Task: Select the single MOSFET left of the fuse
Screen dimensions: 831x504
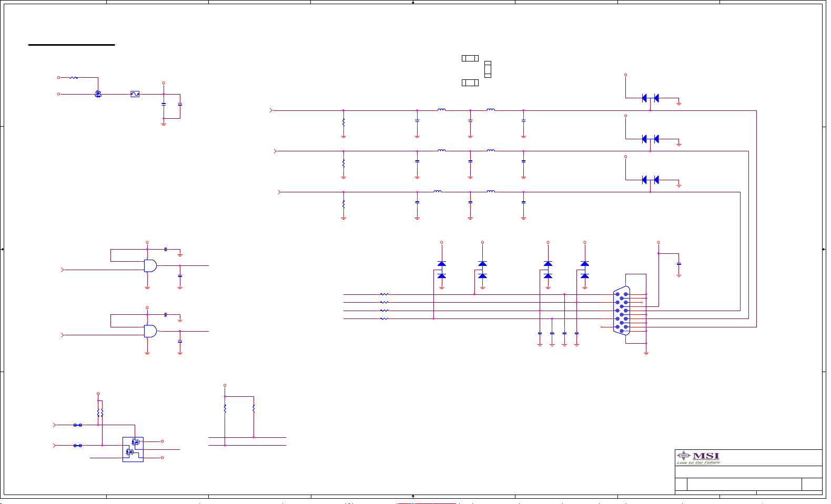Action: coord(98,94)
